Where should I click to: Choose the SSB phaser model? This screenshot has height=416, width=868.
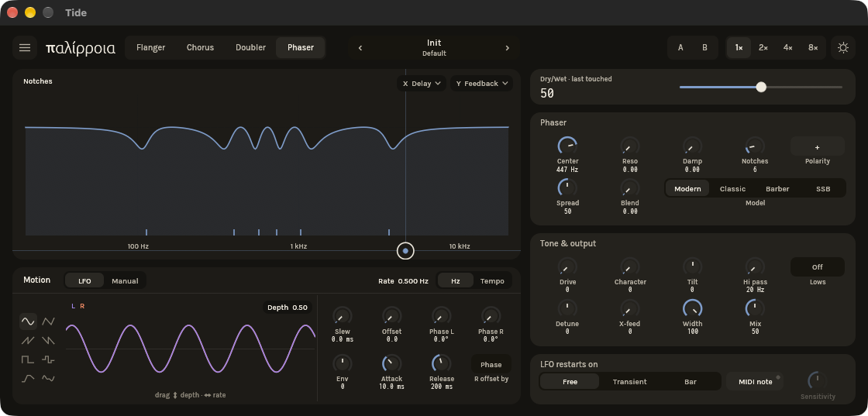tap(822, 189)
